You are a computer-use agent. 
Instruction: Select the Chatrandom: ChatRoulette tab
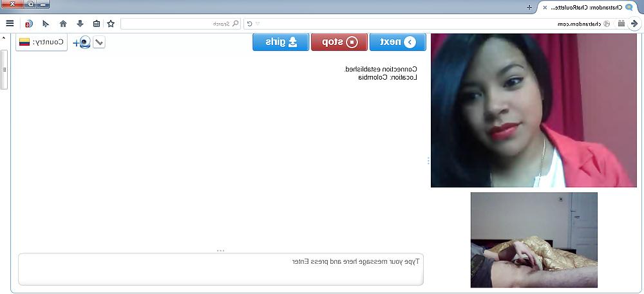tap(588, 7)
